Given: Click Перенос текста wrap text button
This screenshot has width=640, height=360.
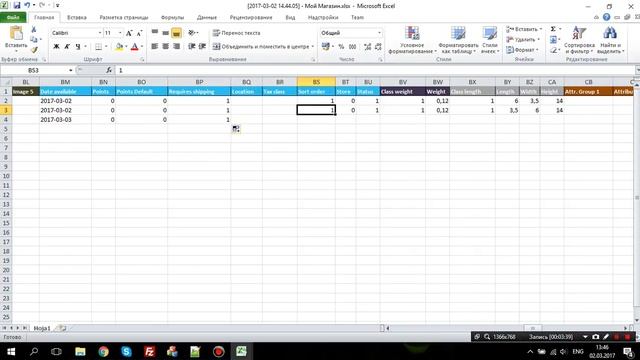Looking at the screenshot, I should 236,33.
